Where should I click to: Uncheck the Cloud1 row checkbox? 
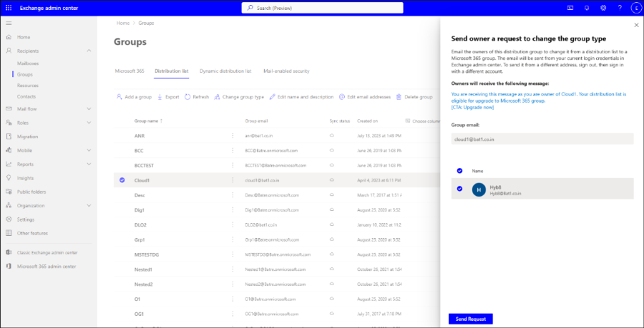pos(122,180)
